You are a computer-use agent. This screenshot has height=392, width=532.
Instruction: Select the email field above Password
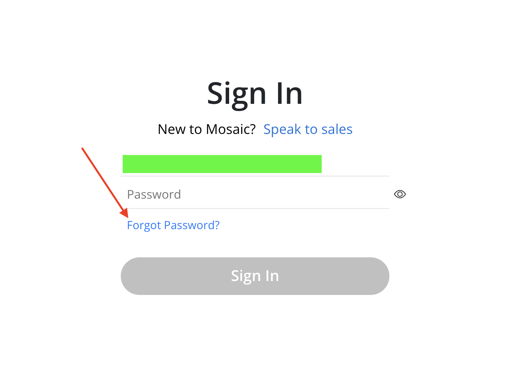tap(255, 164)
